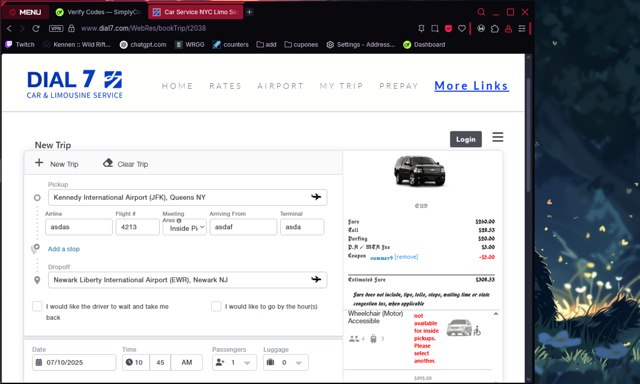Open the red ad blocker shield
The height and width of the screenshot is (384, 640).
[x=448, y=28]
